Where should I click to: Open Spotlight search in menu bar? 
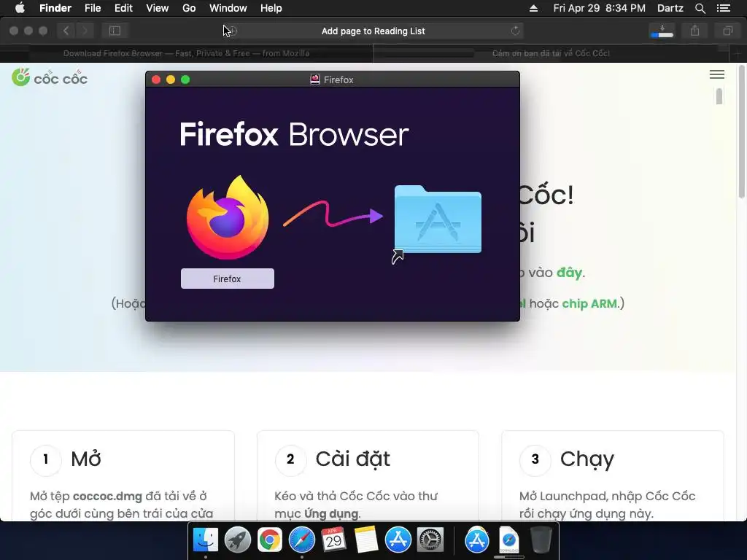point(700,8)
